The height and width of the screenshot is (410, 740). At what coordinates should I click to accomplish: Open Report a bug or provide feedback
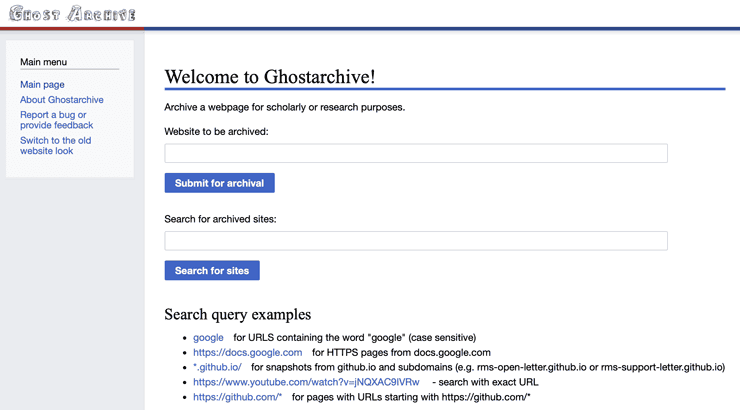(56, 120)
